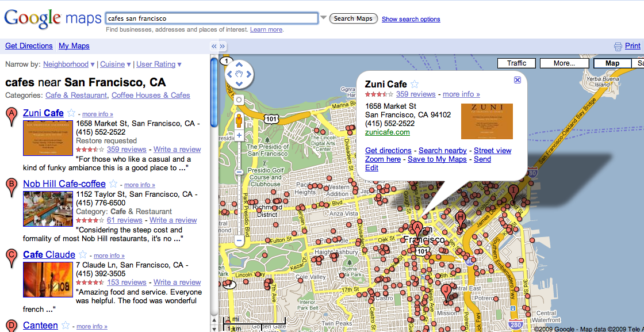
Task: Select map marker H on the map
Action: (x=461, y=220)
